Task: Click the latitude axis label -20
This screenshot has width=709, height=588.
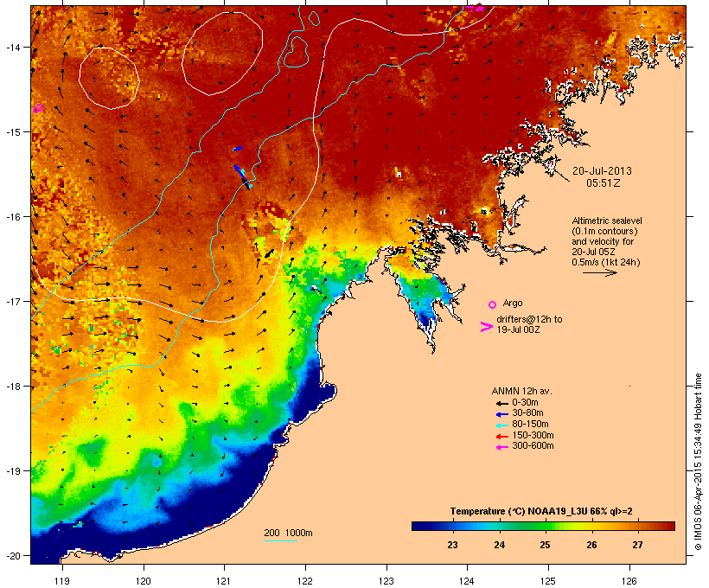Action: click(14, 556)
